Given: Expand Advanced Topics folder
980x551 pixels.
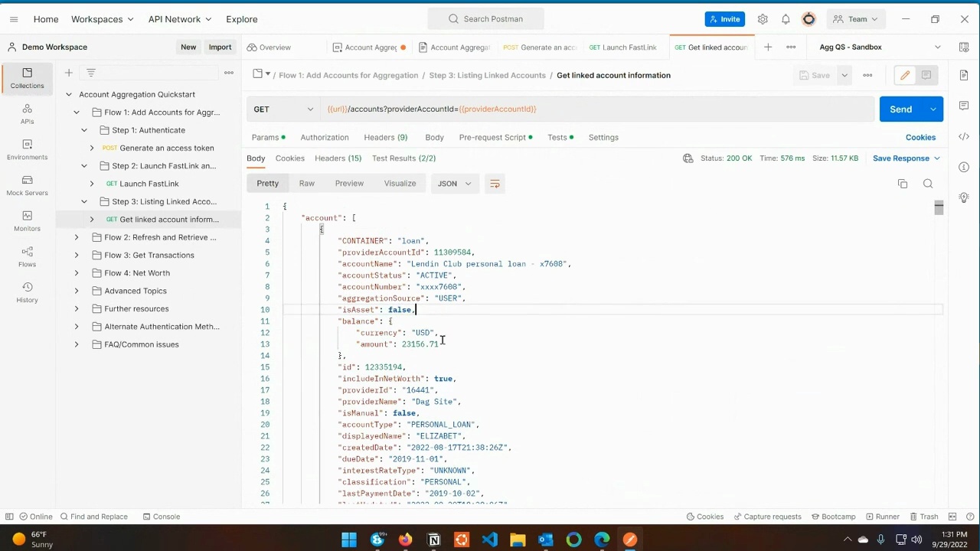Looking at the screenshot, I should coord(77,291).
